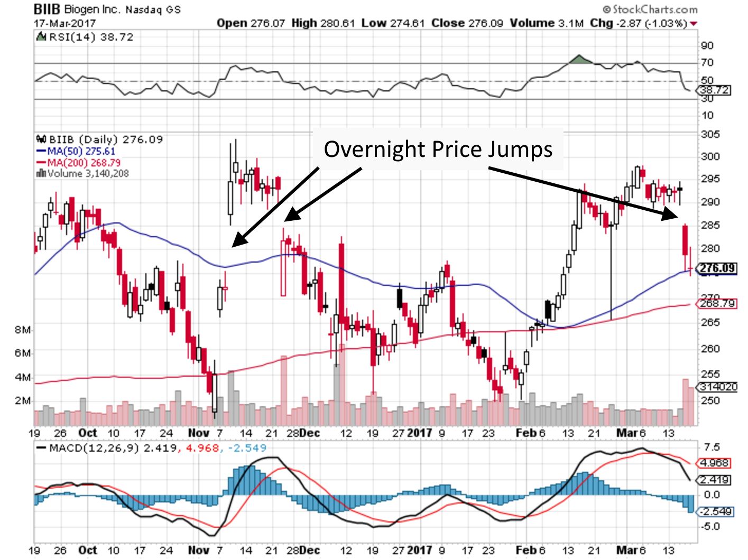Click the 260 price axis label
The width and height of the screenshot is (748, 560).
(x=710, y=349)
